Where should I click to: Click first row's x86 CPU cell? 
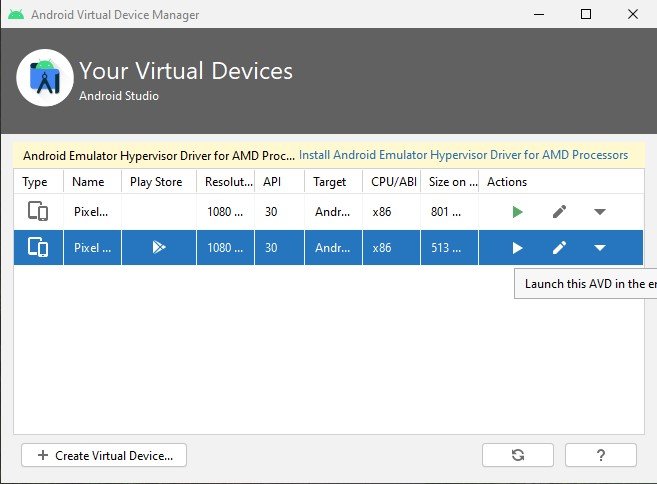pyautogui.click(x=392, y=212)
